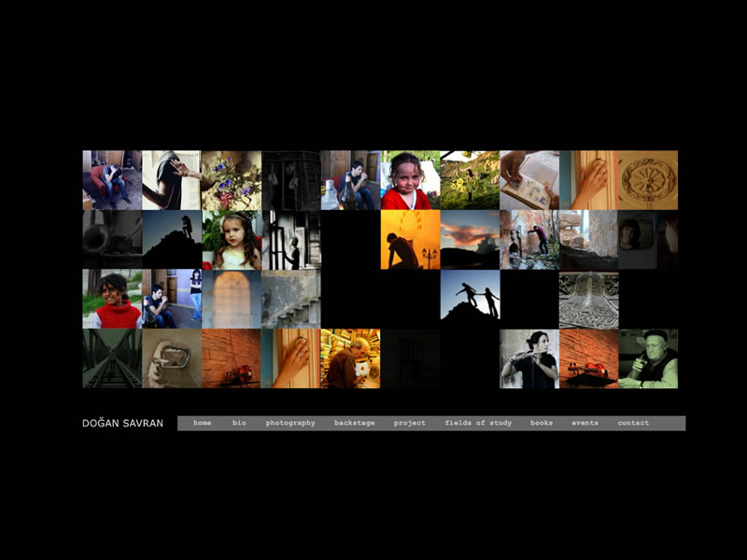
Task: Open photo of man sitting in red armchair
Action: [x=112, y=180]
